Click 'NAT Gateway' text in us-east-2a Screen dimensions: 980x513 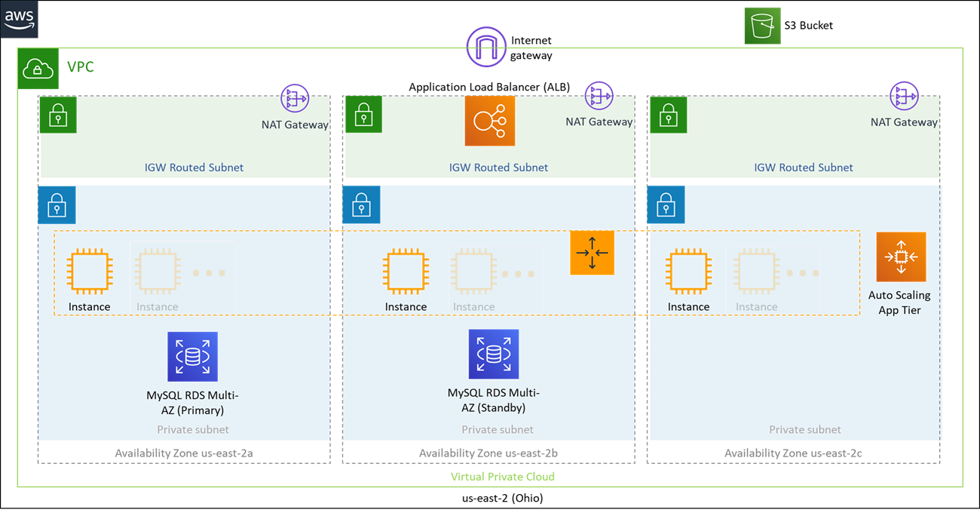point(295,125)
